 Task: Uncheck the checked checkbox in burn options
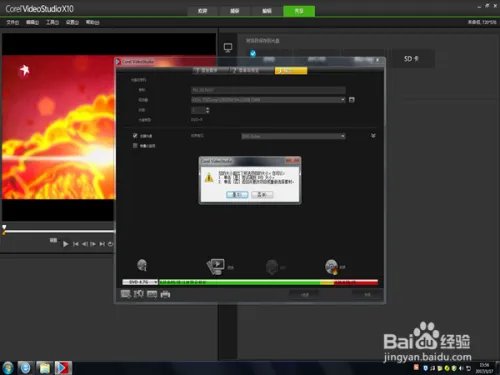point(135,136)
